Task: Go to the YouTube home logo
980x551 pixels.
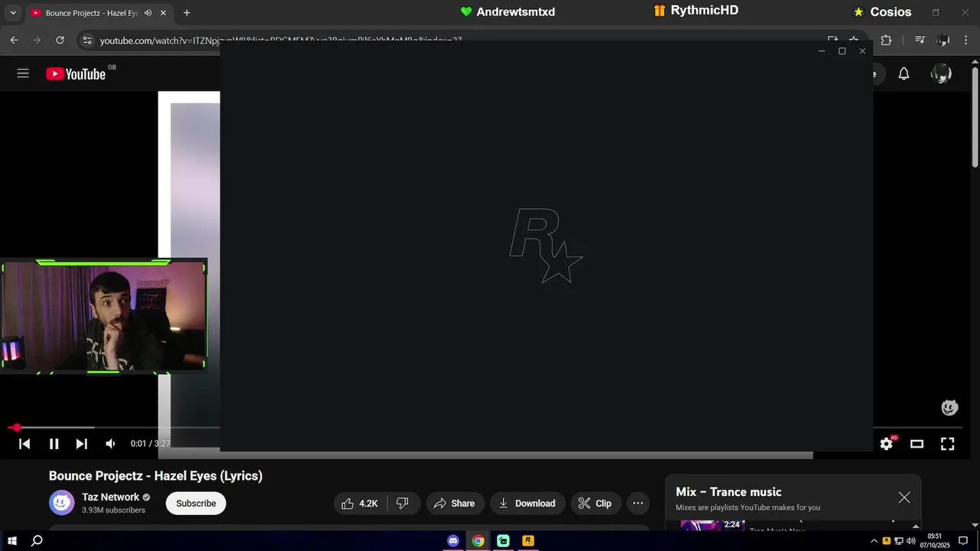Action: pyautogui.click(x=75, y=73)
